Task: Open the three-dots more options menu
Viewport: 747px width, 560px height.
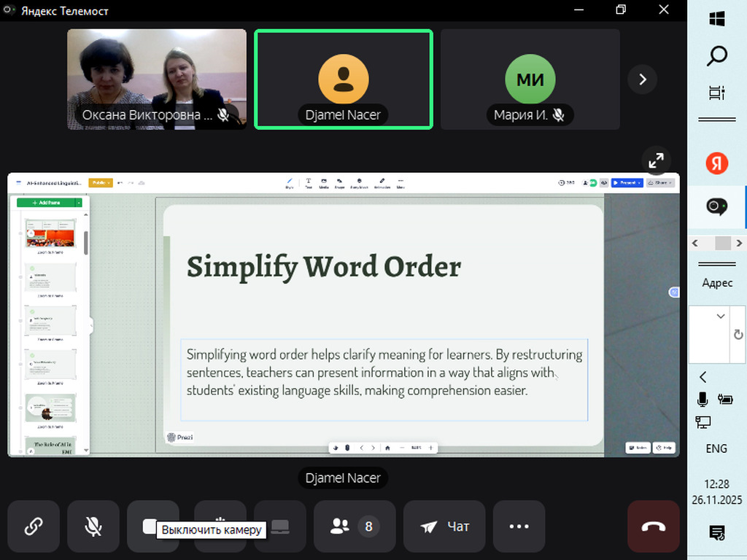Action: (519, 526)
